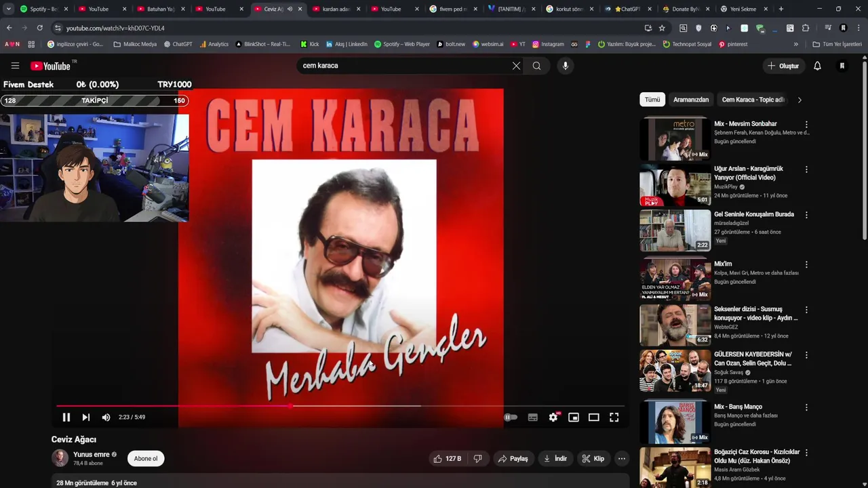Switch to the Spotify browser tab

[x=43, y=9]
